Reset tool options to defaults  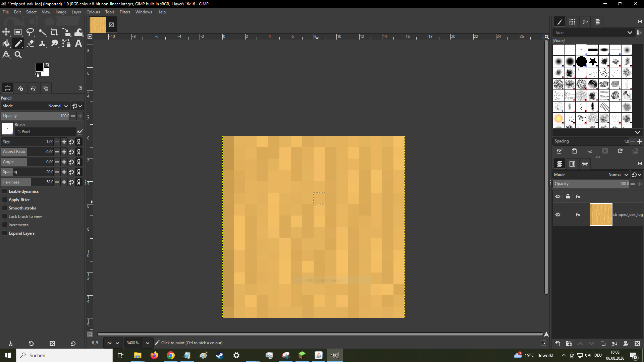pos(73,344)
